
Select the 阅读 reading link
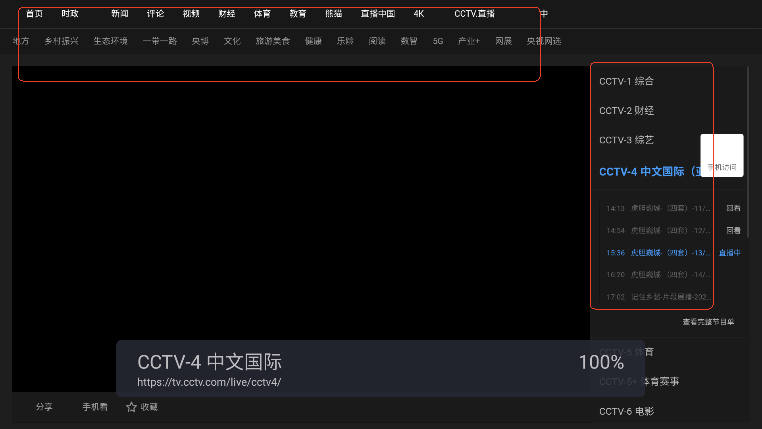(x=377, y=41)
